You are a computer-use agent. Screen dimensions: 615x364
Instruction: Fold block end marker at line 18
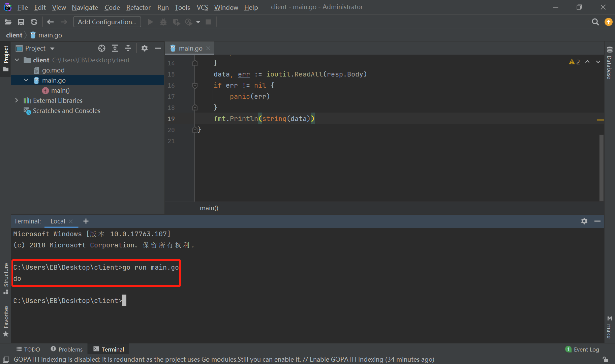pyautogui.click(x=195, y=108)
